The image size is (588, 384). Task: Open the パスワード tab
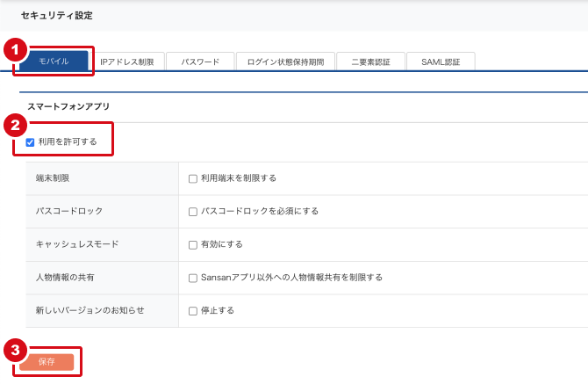(x=199, y=62)
